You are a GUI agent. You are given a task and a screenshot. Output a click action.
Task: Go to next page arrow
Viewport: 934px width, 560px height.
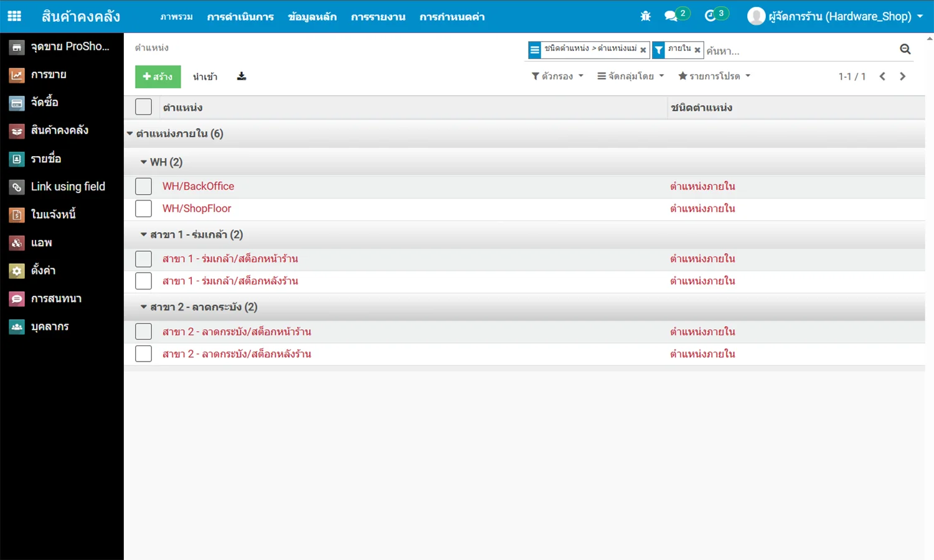pyautogui.click(x=902, y=77)
